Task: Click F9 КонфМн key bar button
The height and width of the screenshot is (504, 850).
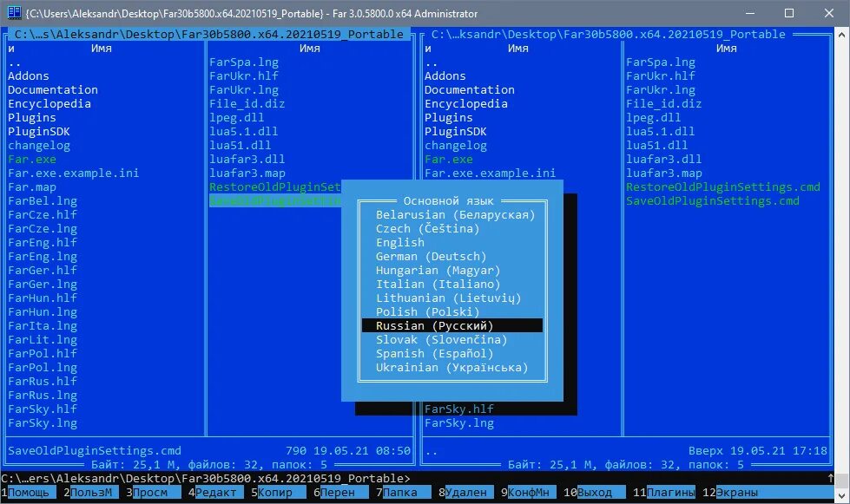Action: 528,493
